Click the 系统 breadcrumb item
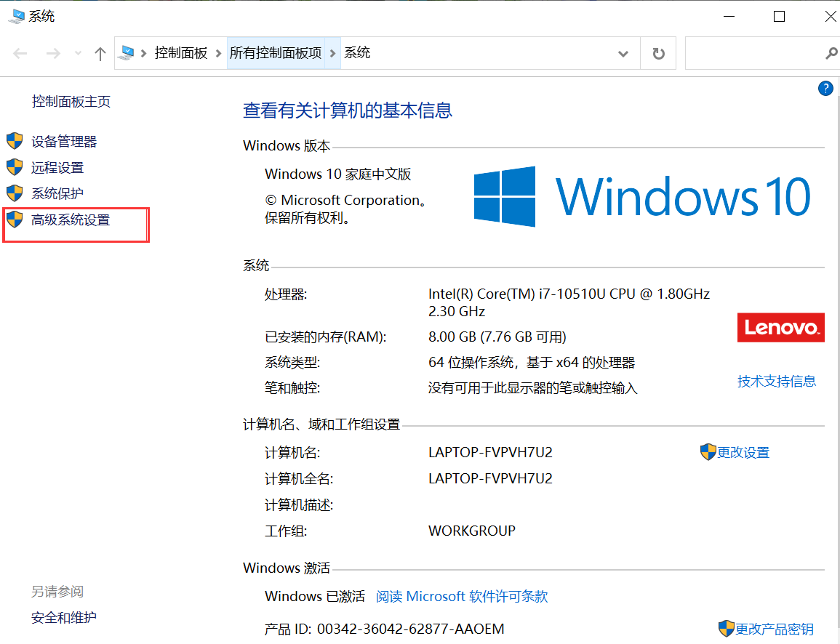840x644 pixels. pos(357,52)
